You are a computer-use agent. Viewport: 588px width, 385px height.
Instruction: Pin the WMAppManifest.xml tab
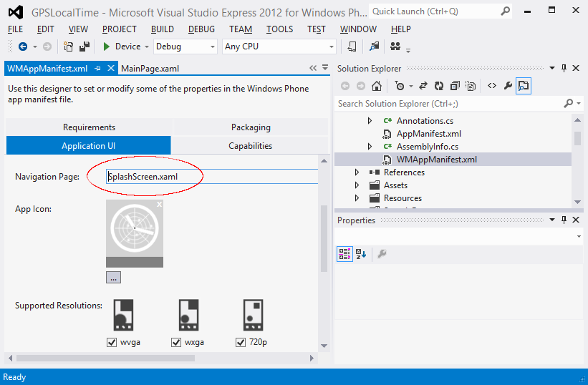pos(98,69)
